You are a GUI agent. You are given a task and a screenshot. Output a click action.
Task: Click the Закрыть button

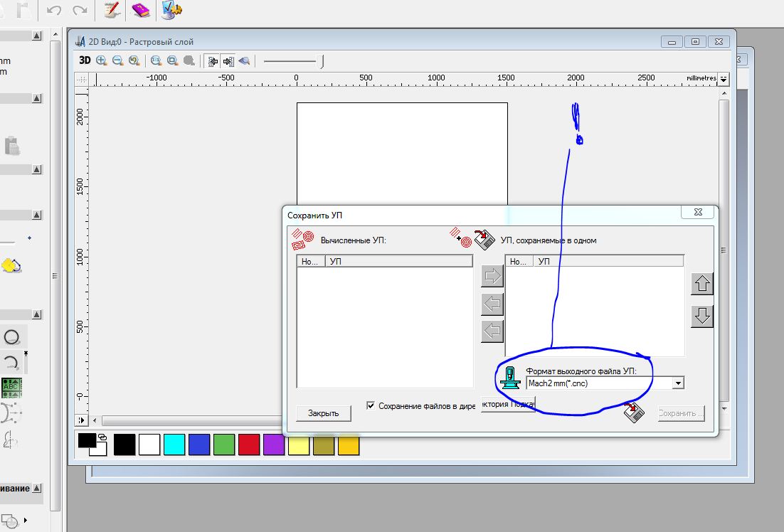click(x=324, y=413)
